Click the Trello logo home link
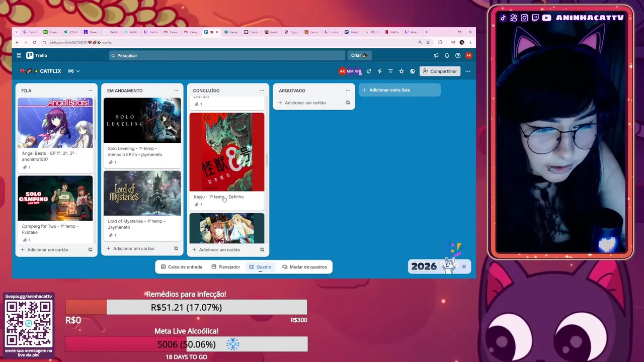This screenshot has width=644, height=362. (37, 55)
